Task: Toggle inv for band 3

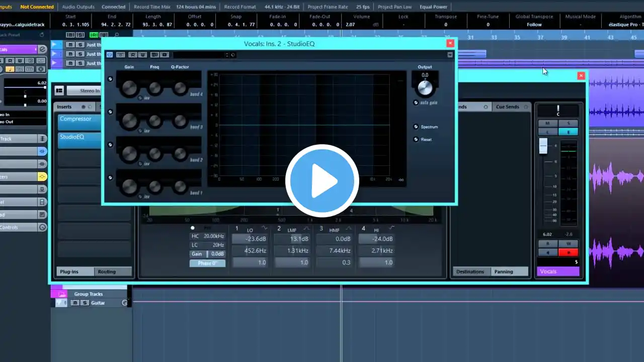Action: pyautogui.click(x=140, y=131)
